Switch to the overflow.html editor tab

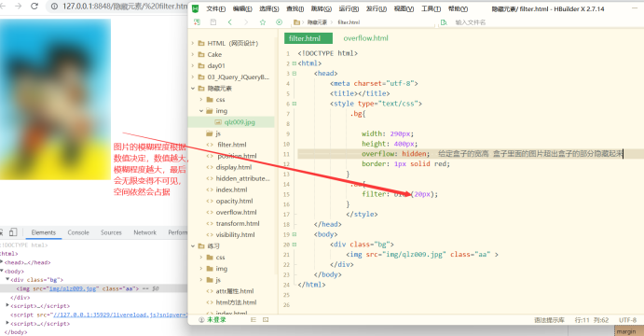365,38
